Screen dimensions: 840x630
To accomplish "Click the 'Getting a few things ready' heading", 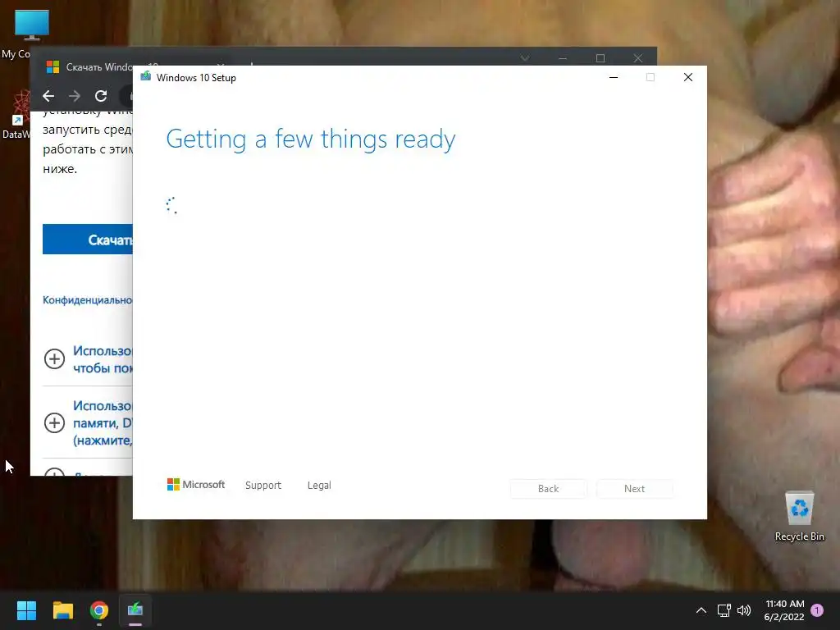I will 311,139.
